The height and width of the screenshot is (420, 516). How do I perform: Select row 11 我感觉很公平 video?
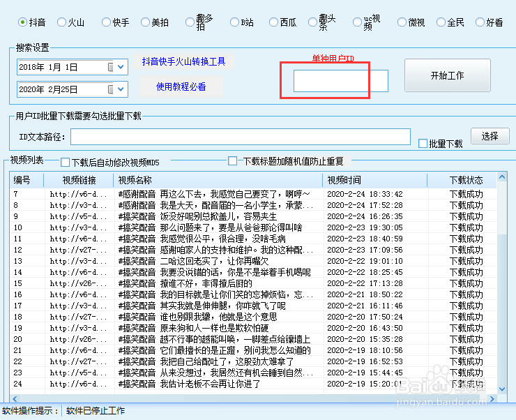tap(253, 239)
